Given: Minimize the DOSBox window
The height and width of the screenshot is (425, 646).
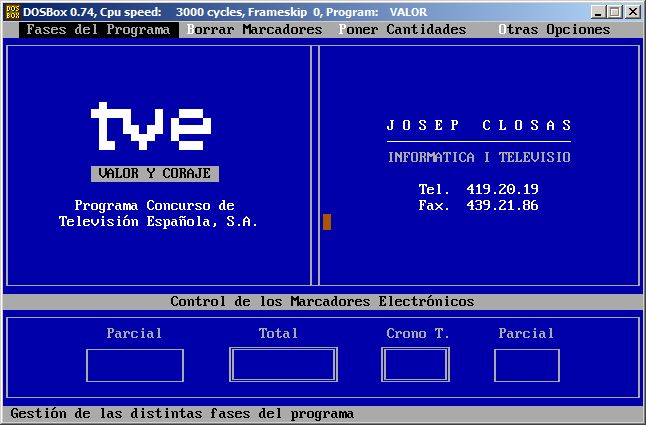Looking at the screenshot, I should (599, 12).
